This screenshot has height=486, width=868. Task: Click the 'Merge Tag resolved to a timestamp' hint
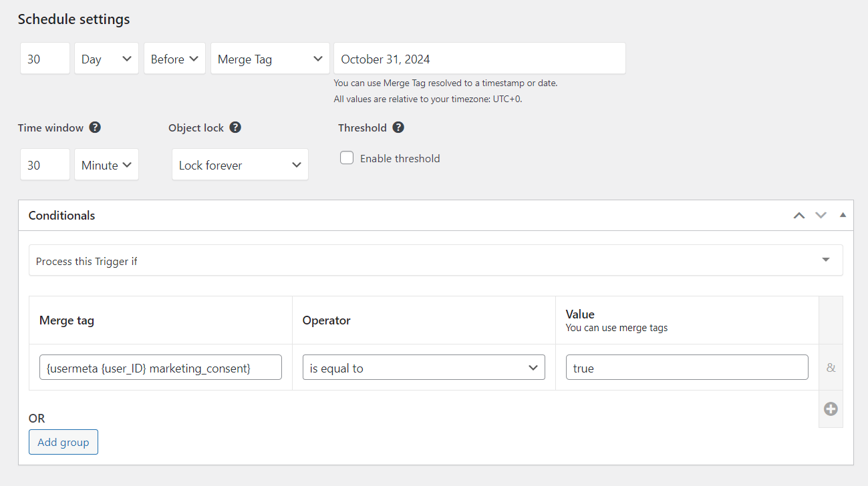pos(446,83)
